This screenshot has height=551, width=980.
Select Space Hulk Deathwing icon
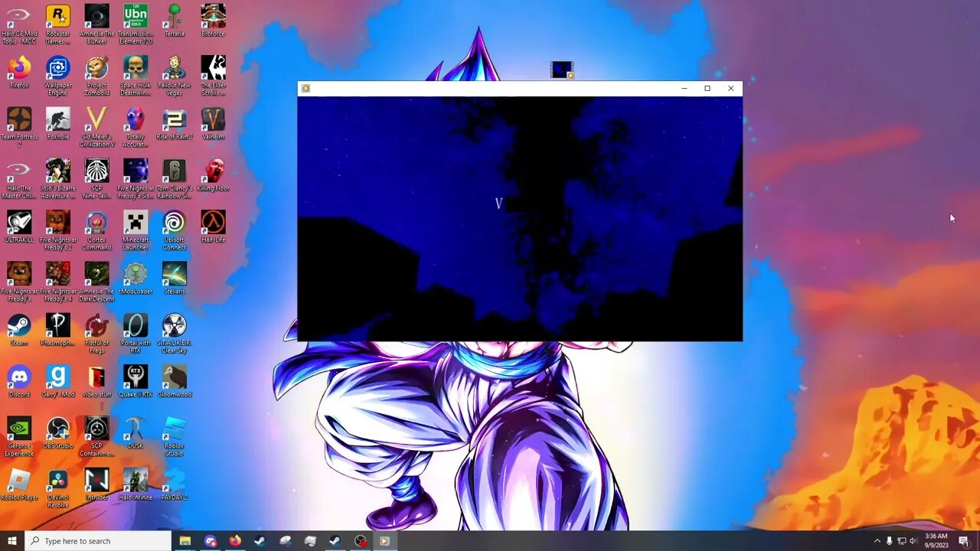tap(136, 77)
